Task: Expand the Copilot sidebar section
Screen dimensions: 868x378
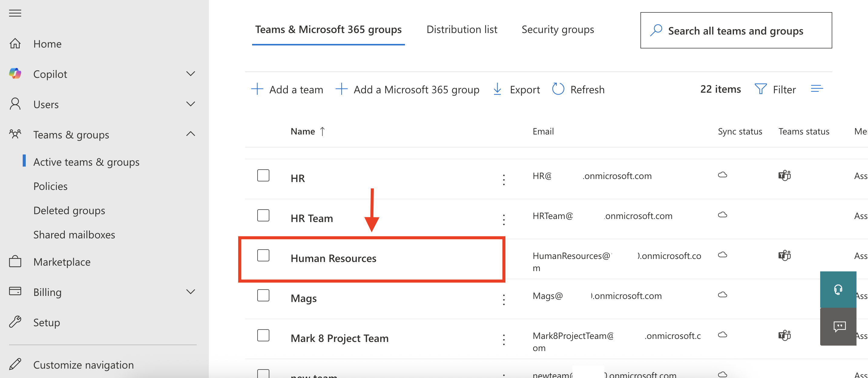Action: click(190, 74)
